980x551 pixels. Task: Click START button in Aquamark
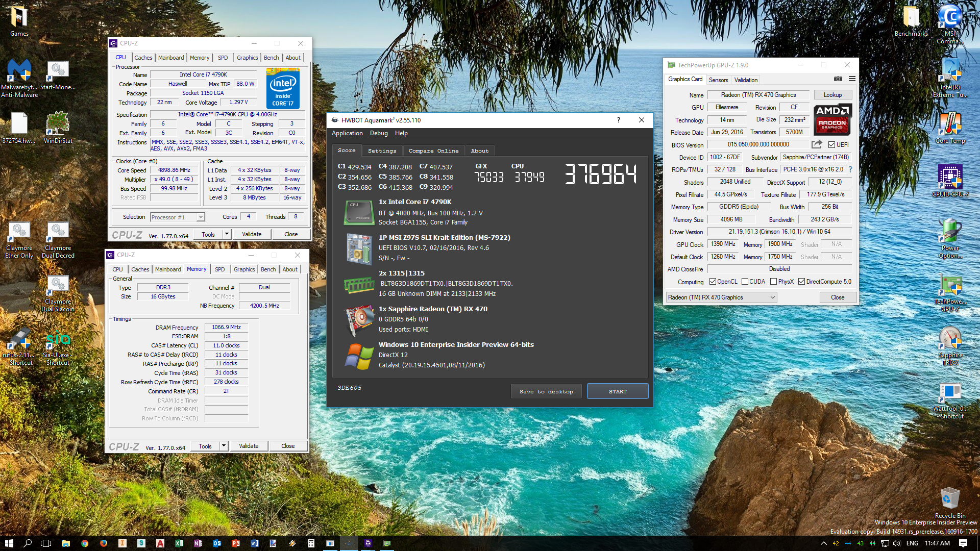click(x=618, y=391)
